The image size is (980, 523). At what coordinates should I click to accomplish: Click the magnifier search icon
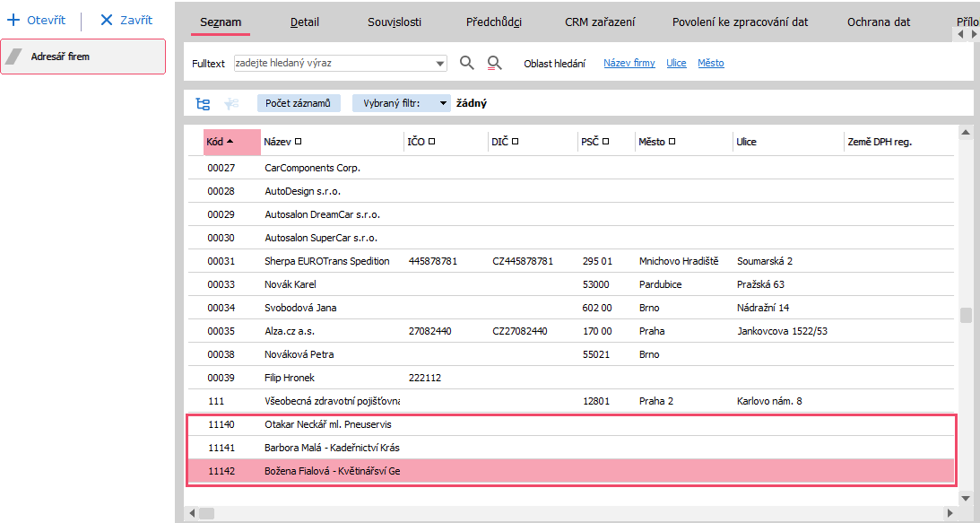pyautogui.click(x=466, y=63)
